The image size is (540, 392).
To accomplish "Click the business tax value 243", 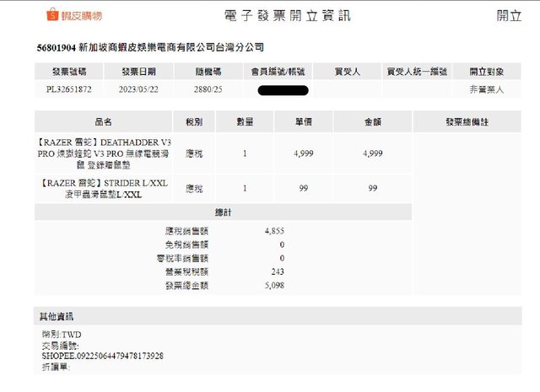I will pos(278,271).
